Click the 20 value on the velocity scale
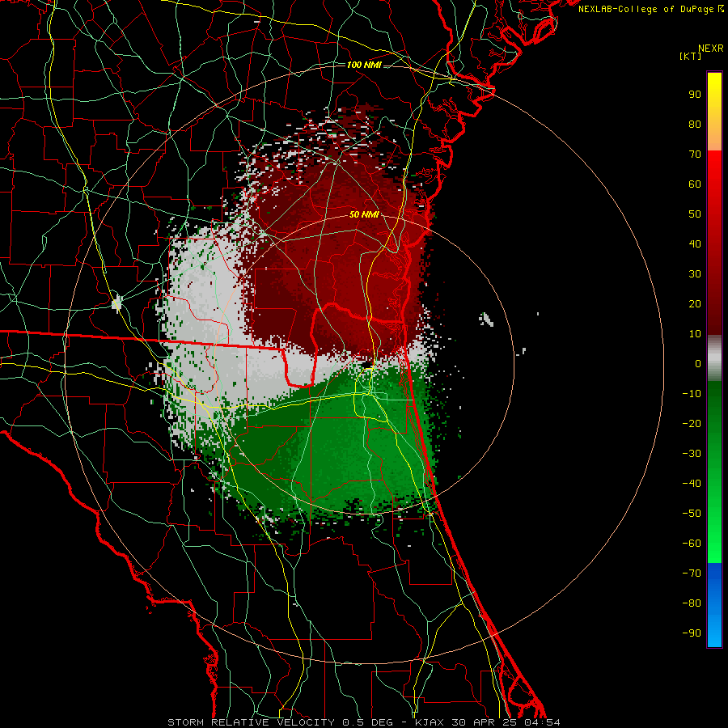 coord(695,304)
